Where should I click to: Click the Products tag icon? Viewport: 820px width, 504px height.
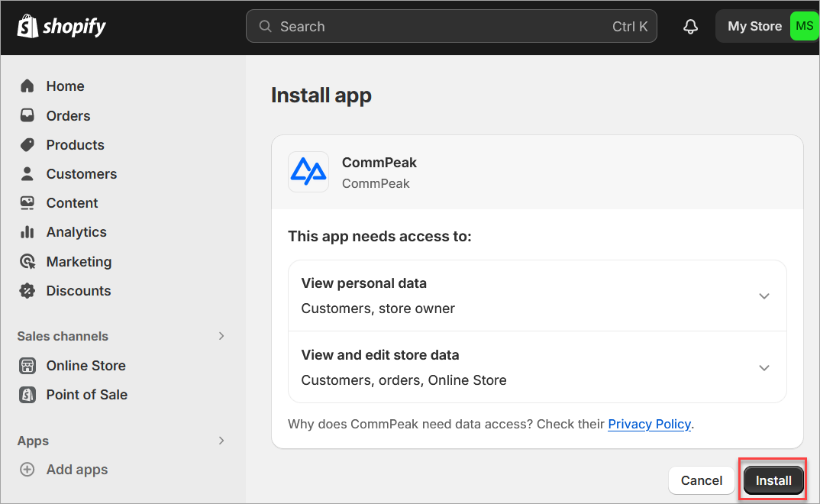27,145
